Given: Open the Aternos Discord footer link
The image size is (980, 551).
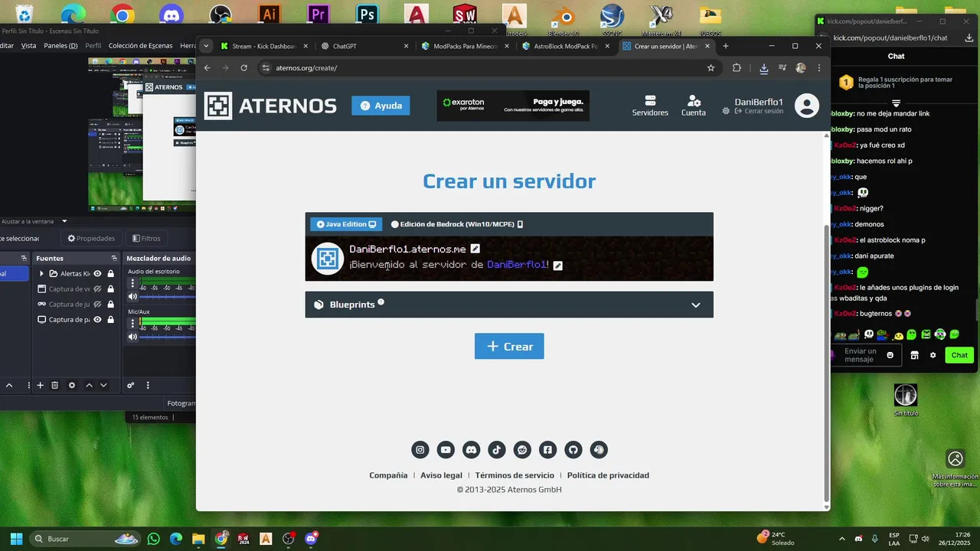Looking at the screenshot, I should click(472, 450).
